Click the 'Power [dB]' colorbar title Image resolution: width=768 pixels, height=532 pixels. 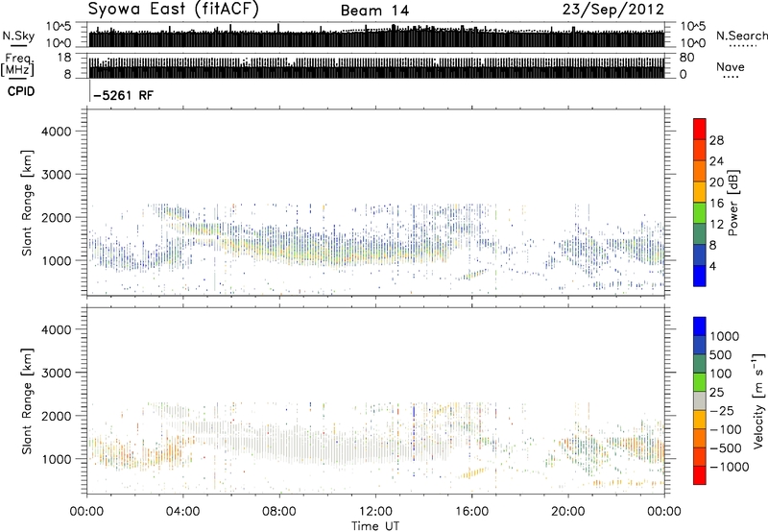pyautogui.click(x=733, y=203)
